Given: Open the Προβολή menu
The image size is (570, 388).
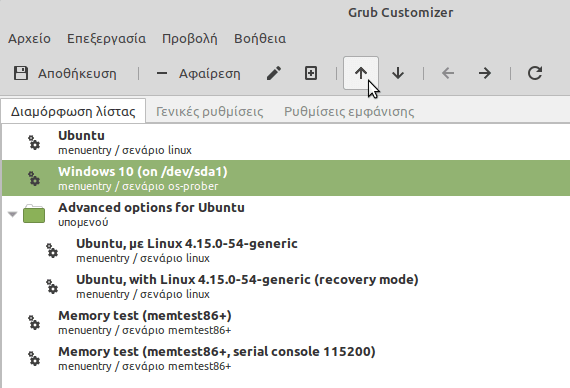Looking at the screenshot, I should [190, 39].
